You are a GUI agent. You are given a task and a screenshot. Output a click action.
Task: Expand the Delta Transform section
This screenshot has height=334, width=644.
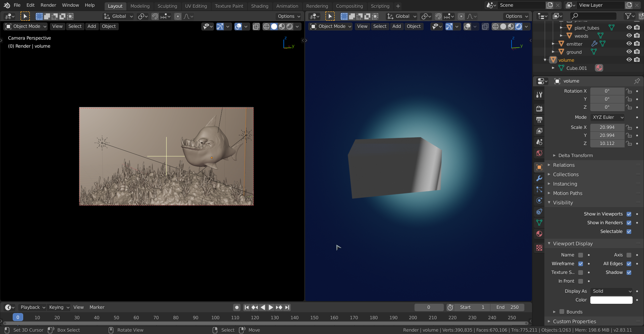tap(575, 155)
